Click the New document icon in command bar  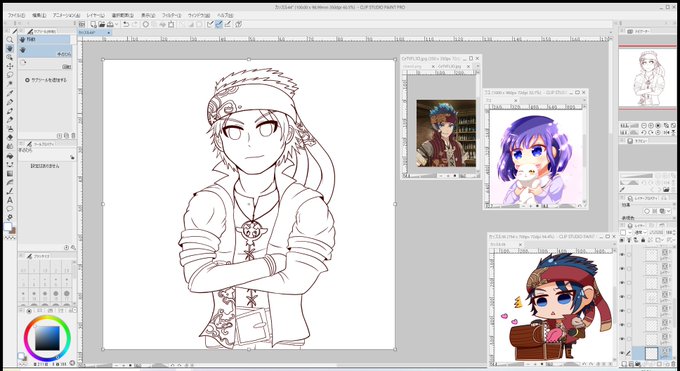pyautogui.click(x=93, y=25)
